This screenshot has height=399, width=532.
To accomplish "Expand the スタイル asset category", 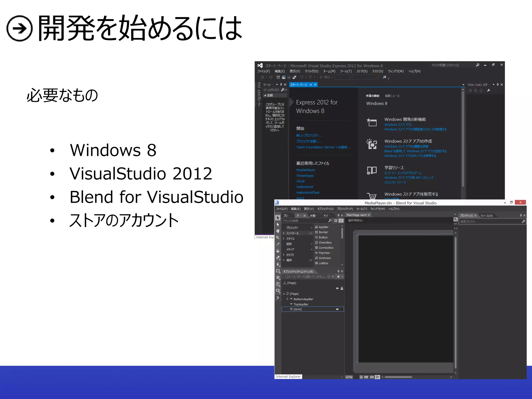I will coord(284,238).
